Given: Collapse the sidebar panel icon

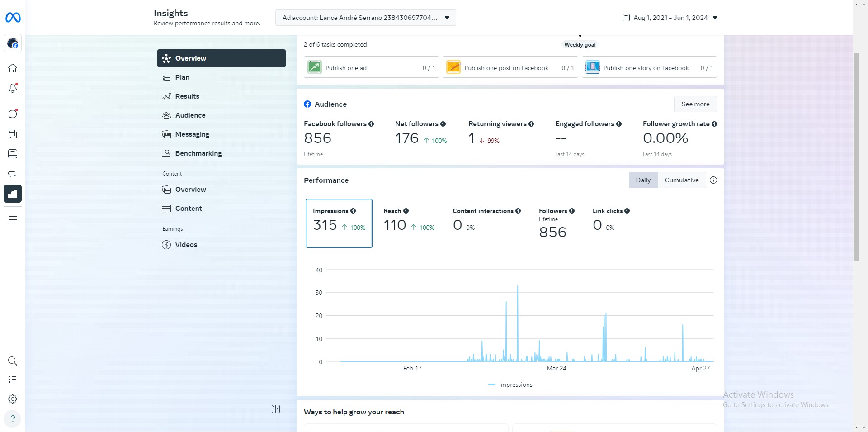Looking at the screenshot, I should coord(276,409).
